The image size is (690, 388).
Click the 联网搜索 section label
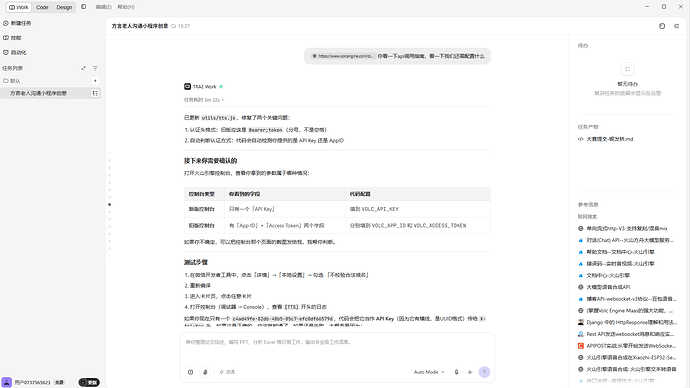tap(587, 216)
